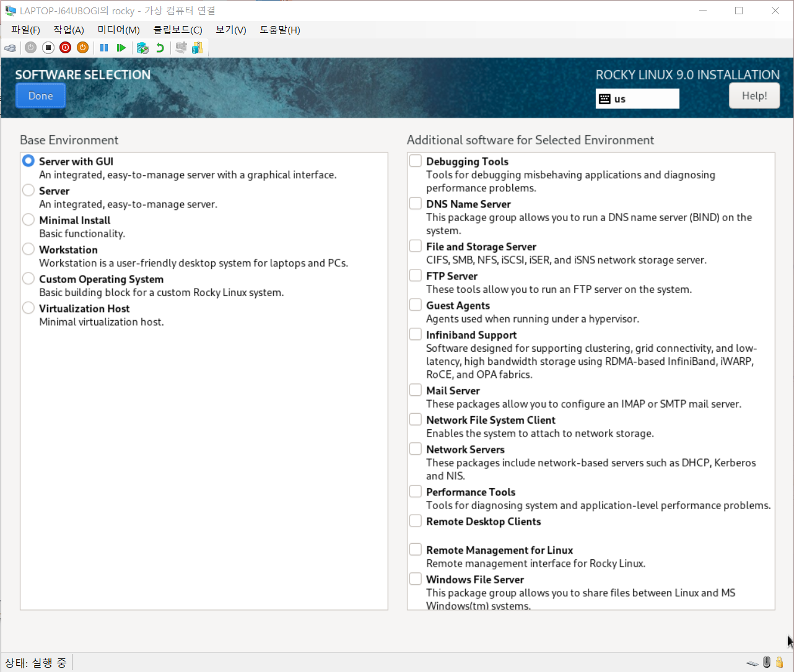Click the 'Debugging Tools' label text

coord(467,162)
